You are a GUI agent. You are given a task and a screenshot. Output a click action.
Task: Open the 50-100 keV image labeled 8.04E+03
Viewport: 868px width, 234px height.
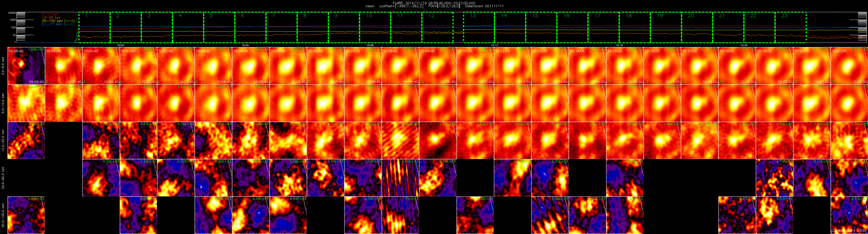click(363, 215)
